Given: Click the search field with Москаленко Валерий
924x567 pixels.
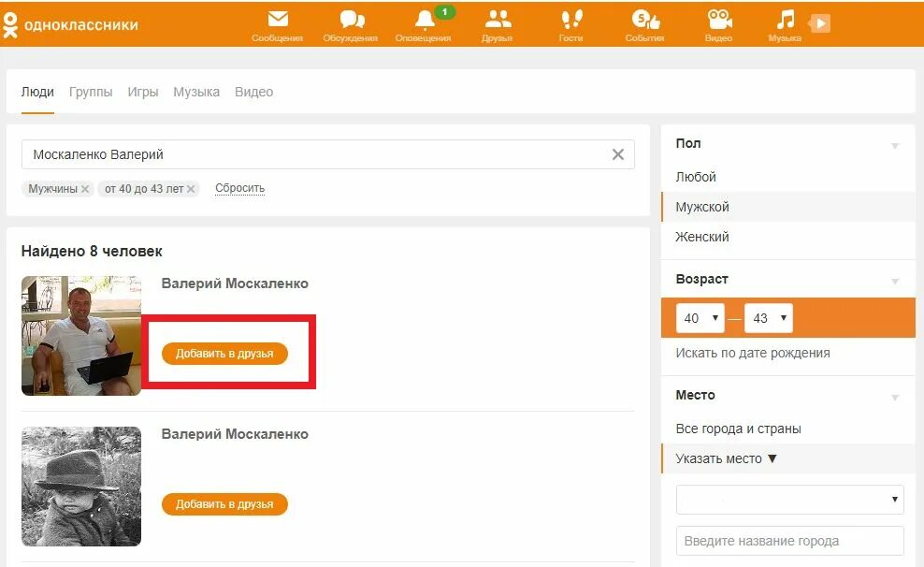Looking at the screenshot, I should (x=327, y=154).
